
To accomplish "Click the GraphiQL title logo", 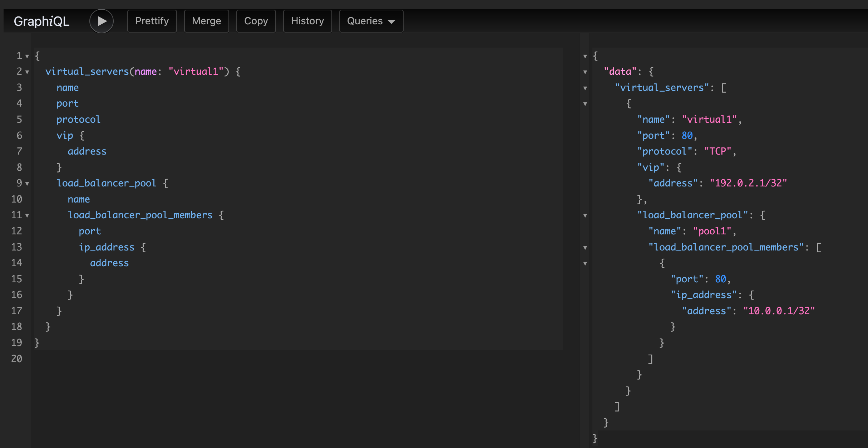I will pos(41,21).
